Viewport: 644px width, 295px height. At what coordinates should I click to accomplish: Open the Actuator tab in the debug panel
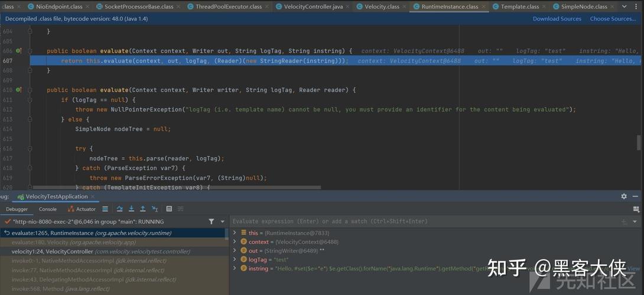[82, 209]
